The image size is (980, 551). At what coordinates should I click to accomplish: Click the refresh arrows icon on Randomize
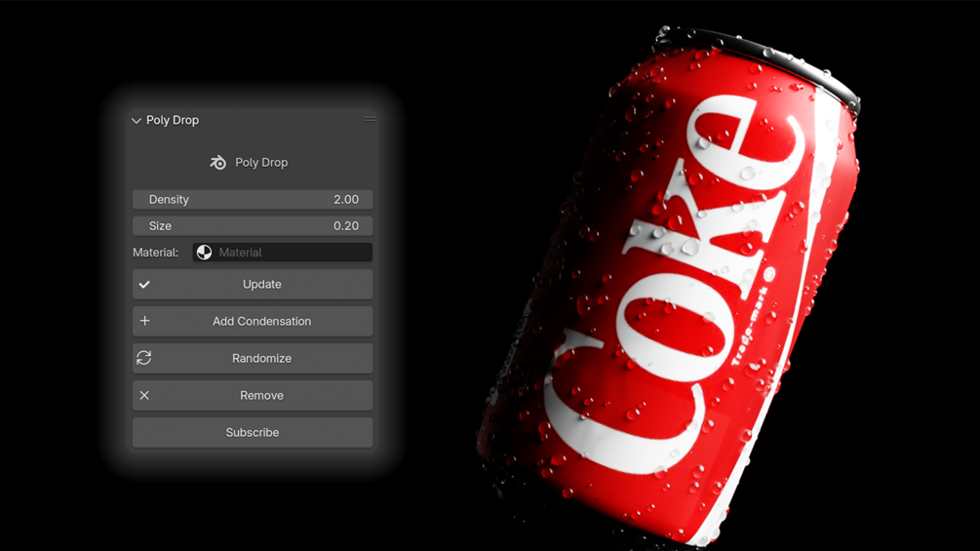point(143,358)
